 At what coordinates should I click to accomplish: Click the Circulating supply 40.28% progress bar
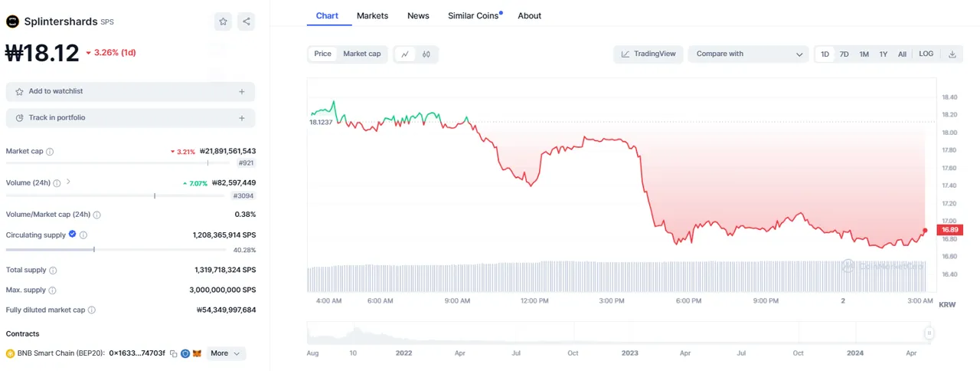point(115,249)
